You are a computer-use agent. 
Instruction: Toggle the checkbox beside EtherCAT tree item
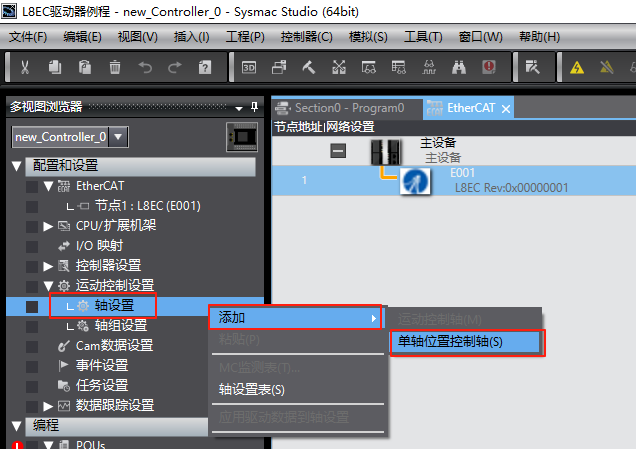(x=32, y=187)
